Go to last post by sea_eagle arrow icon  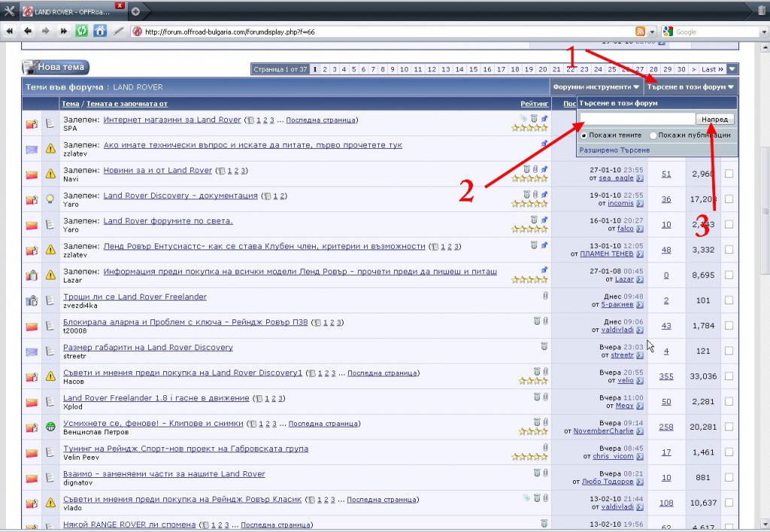640,179
